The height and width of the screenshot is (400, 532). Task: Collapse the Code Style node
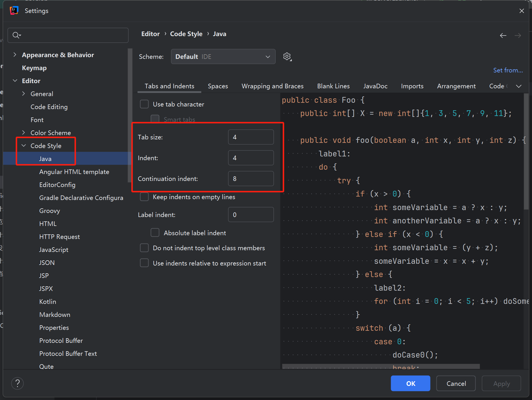pos(24,145)
